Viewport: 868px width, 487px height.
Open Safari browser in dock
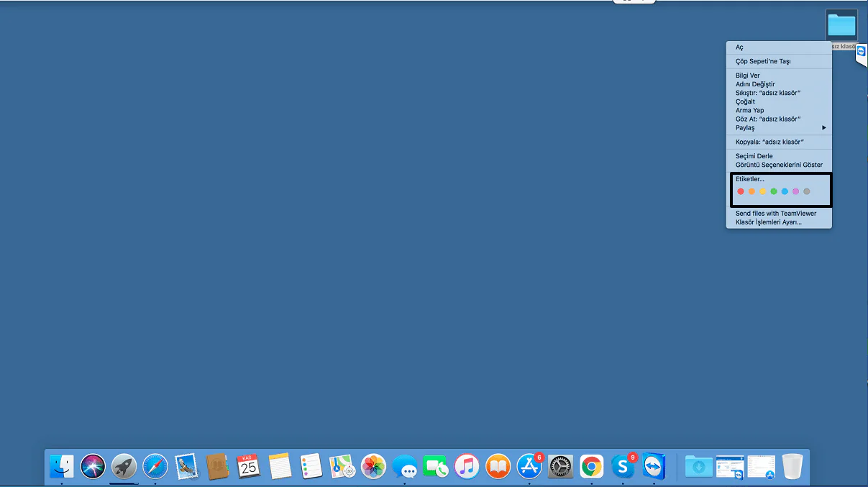[x=155, y=466]
